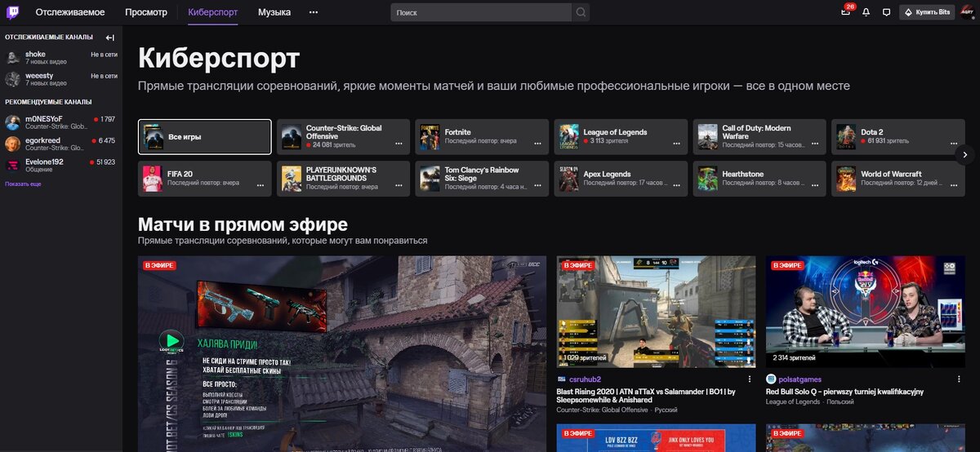Open the three-dots navigation menu
Image resolution: width=980 pixels, height=452 pixels.
click(314, 12)
